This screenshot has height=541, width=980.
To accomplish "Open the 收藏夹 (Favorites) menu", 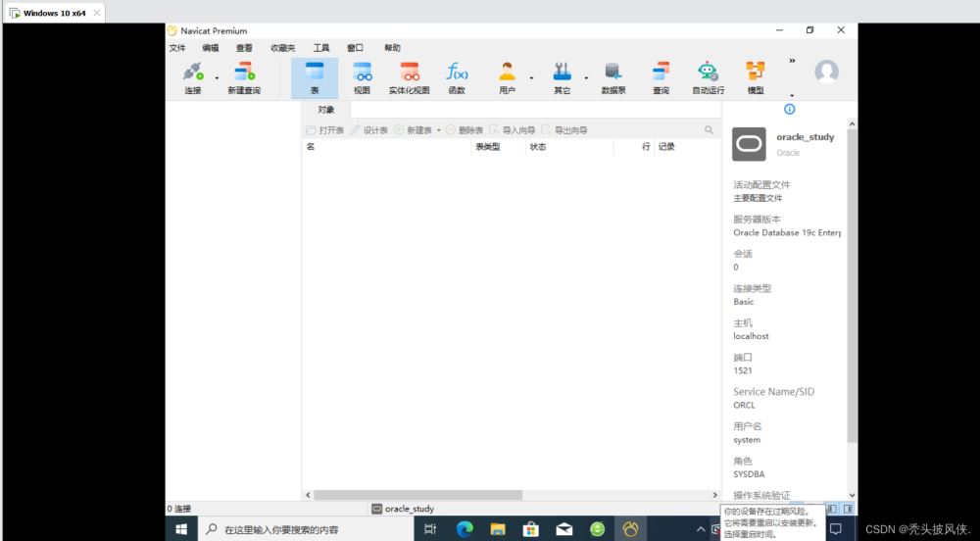I will coord(283,48).
